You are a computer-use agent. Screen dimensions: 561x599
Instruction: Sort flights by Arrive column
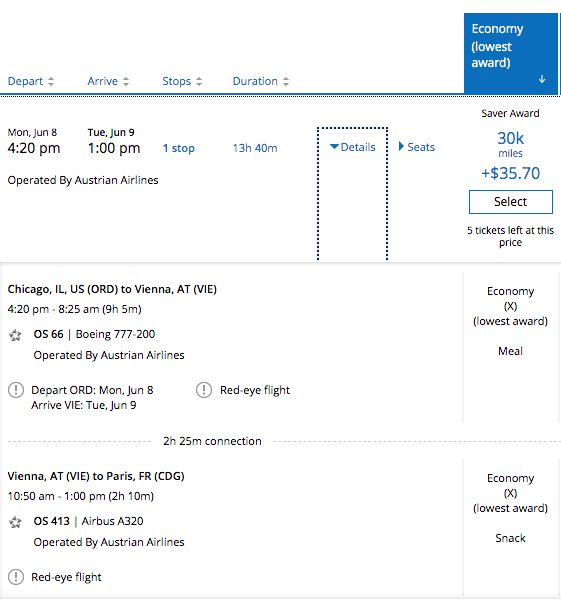(108, 81)
